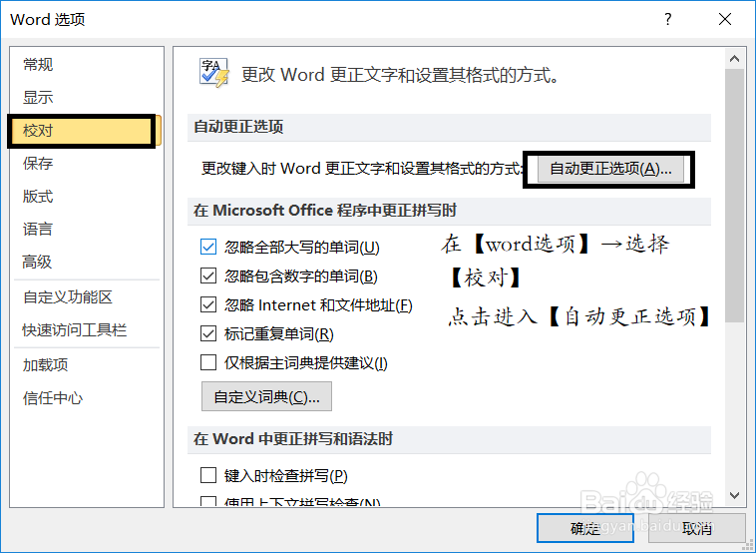
Task: Open the 保存 settings category
Action: click(x=38, y=163)
